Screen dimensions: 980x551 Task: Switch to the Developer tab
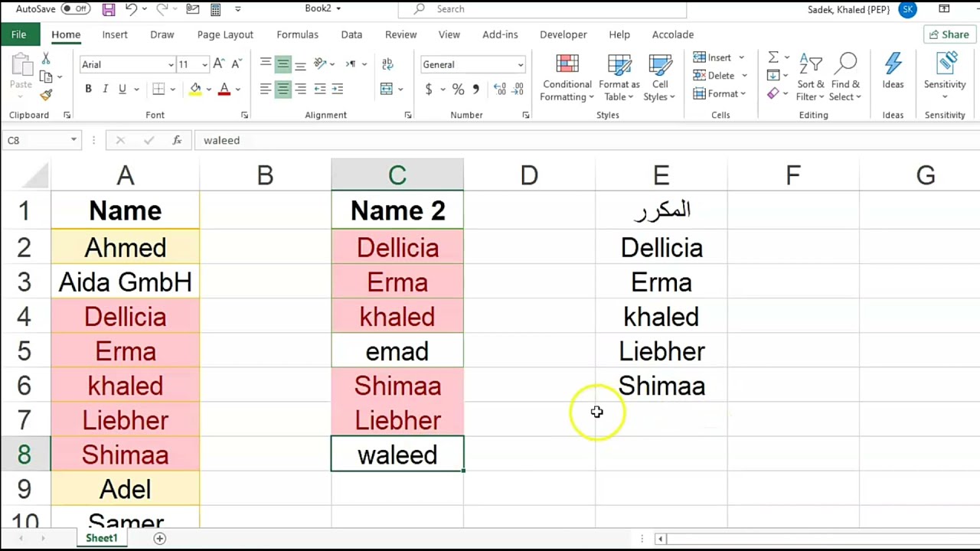click(x=563, y=34)
